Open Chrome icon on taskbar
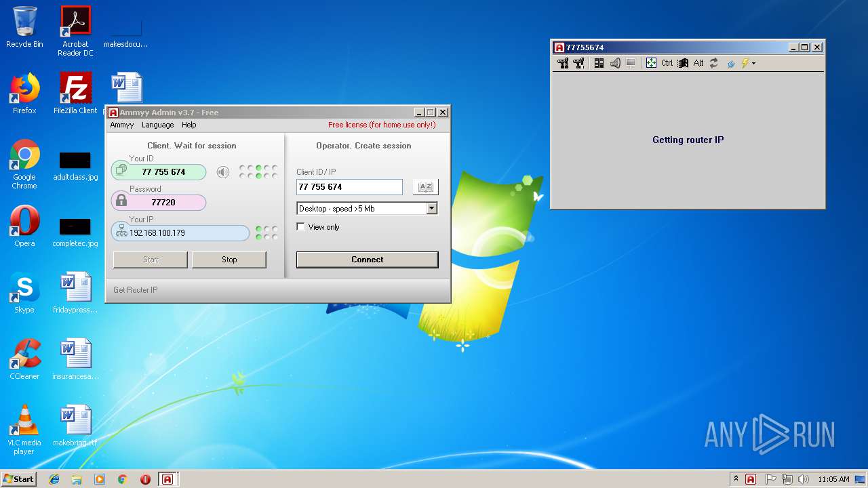Screen dimensions: 868x488 coord(122,479)
